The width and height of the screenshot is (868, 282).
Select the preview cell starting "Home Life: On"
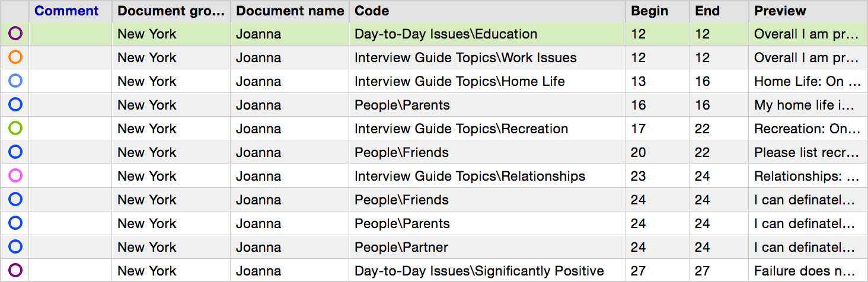click(x=806, y=81)
